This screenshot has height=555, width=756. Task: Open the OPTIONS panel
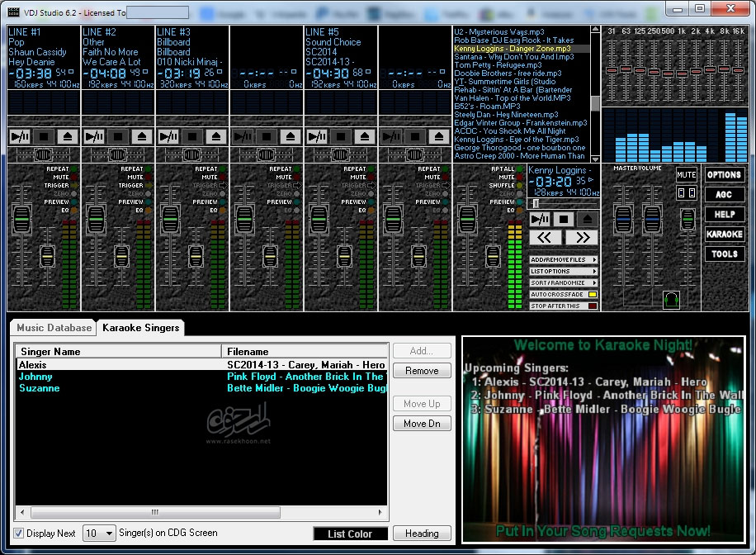coord(724,175)
